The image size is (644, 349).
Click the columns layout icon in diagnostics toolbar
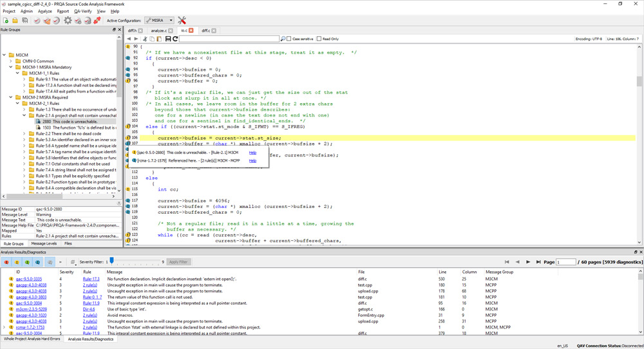click(x=73, y=262)
